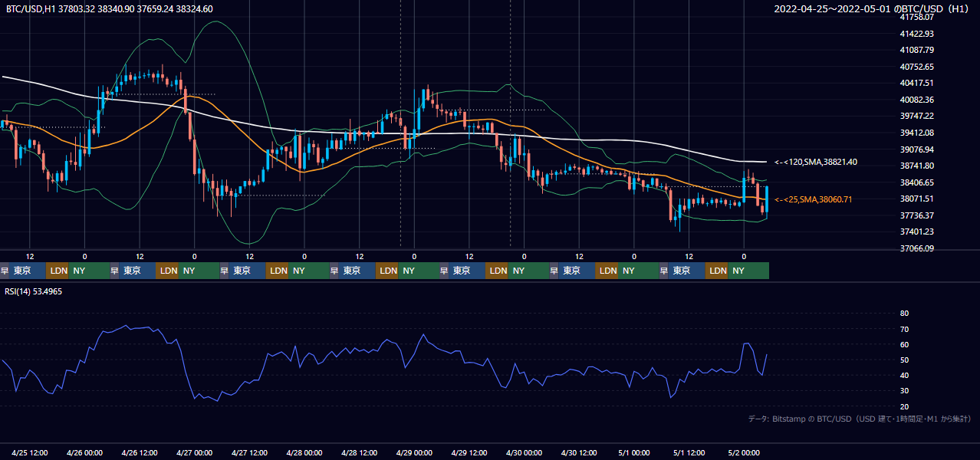Click the 4/29 00:00 date label

(x=415, y=452)
